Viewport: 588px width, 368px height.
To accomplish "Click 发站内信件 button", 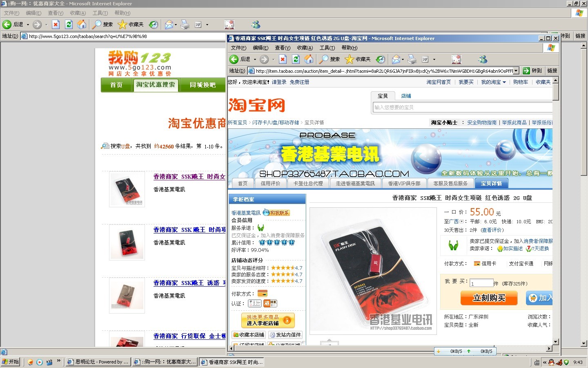I will [x=285, y=335].
